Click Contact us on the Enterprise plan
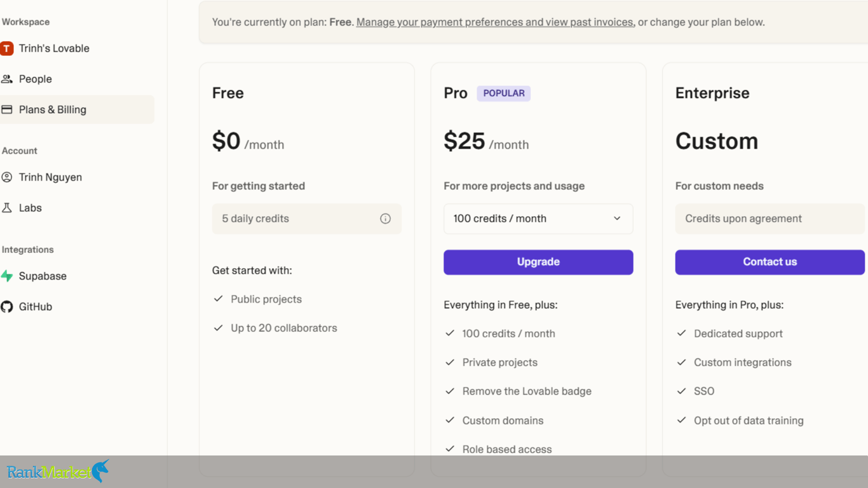The image size is (868, 488). point(769,262)
